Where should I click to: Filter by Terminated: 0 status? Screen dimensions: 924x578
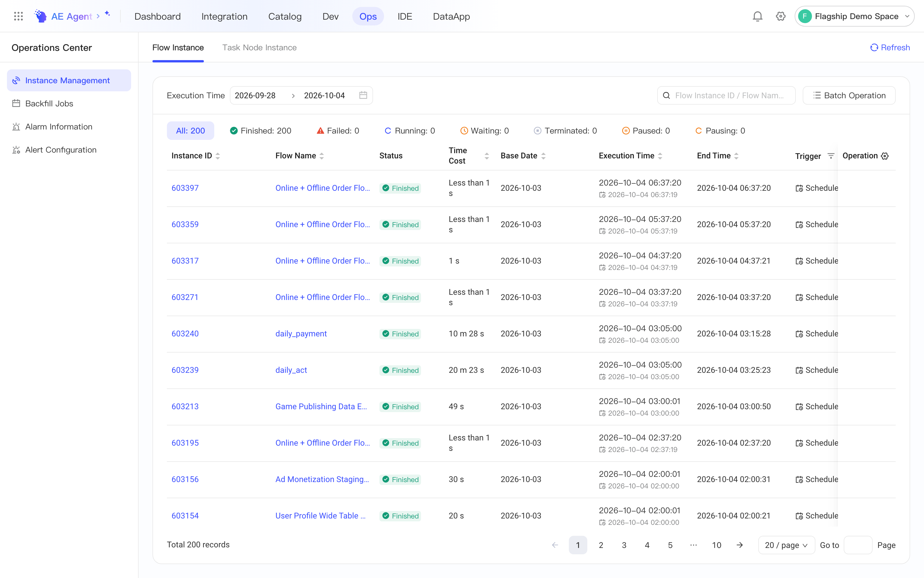click(565, 131)
